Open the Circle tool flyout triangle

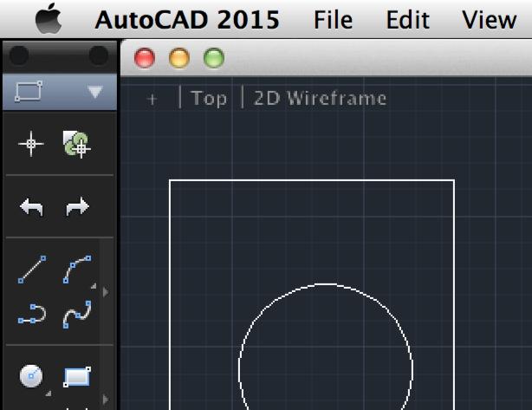point(49,394)
